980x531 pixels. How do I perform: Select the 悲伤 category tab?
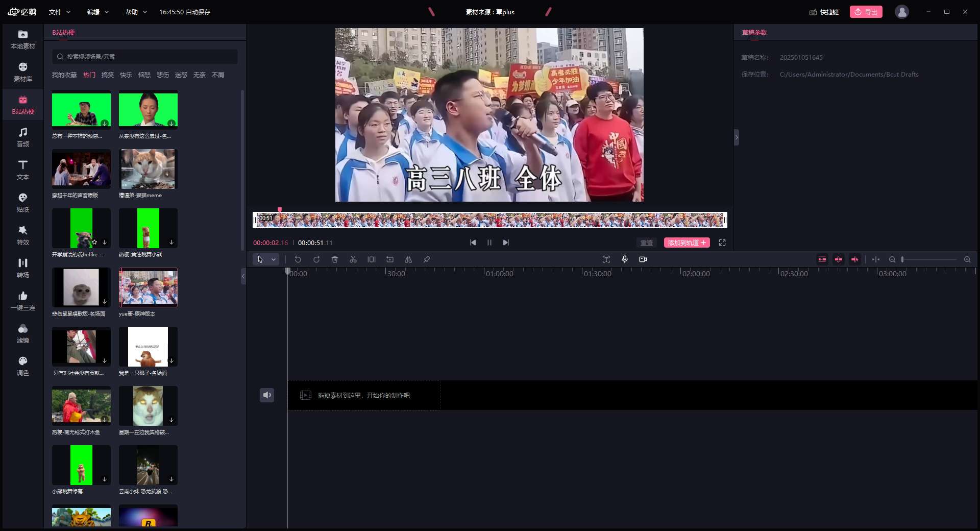coord(163,75)
